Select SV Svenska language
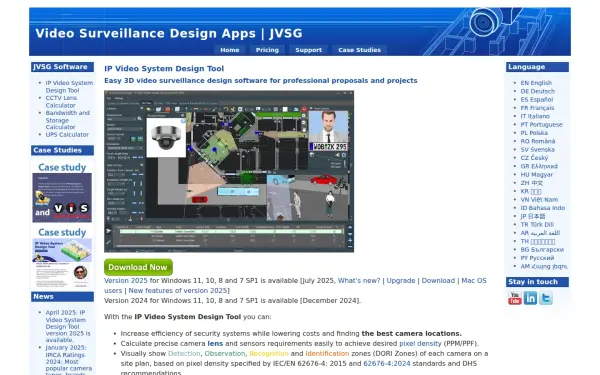The height and width of the screenshot is (375, 600). coord(537,150)
